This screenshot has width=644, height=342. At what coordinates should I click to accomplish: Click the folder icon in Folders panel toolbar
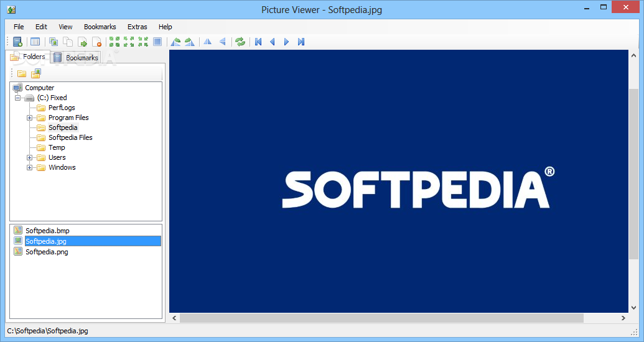pos(22,73)
